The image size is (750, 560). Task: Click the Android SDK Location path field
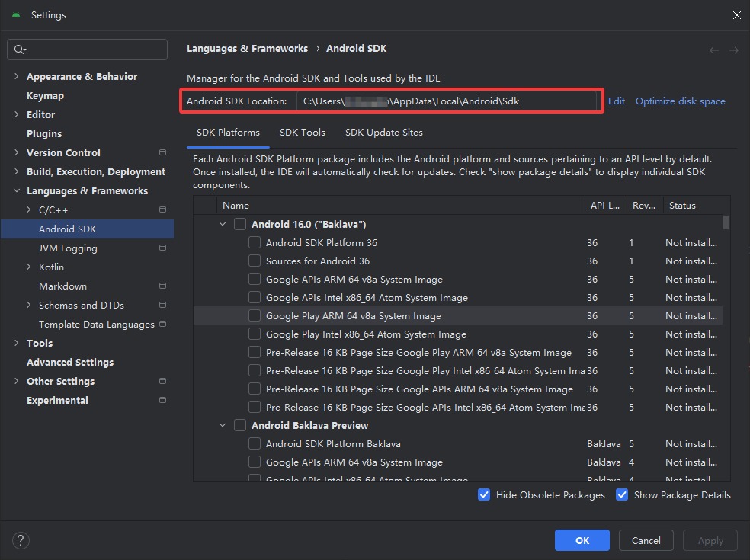(447, 101)
